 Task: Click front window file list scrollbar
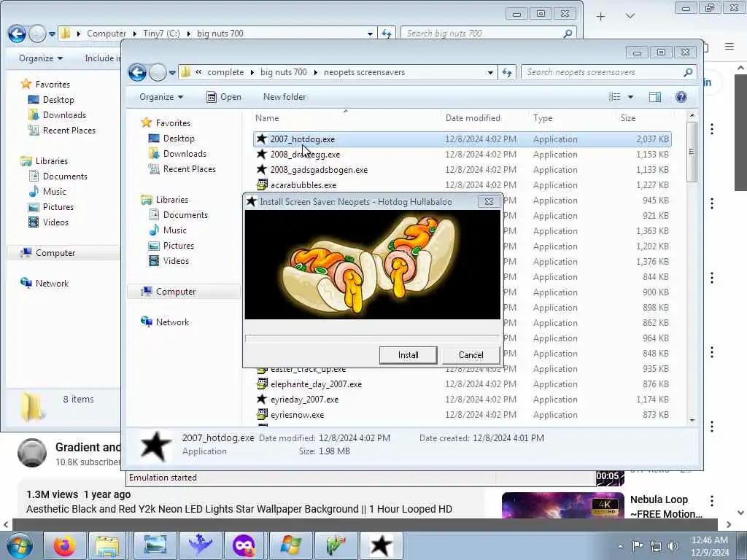pyautogui.click(x=692, y=152)
